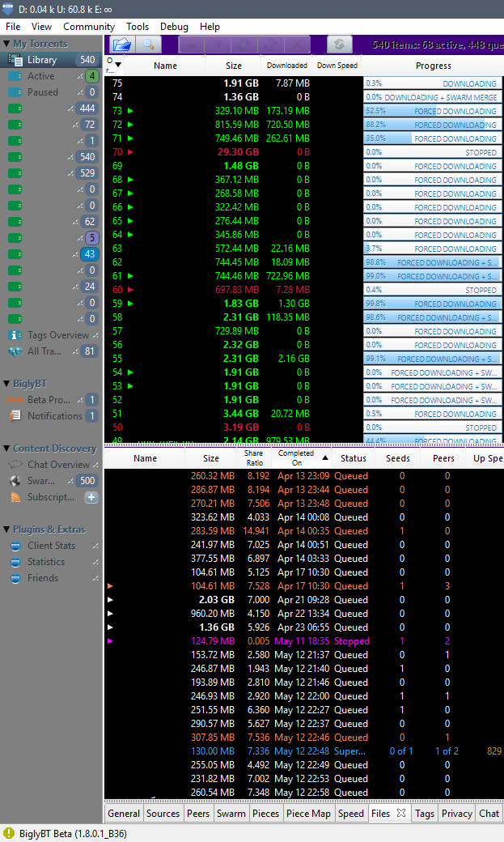The width and height of the screenshot is (504, 842).
Task: Click the Friends plugin icon
Action: click(x=15, y=578)
